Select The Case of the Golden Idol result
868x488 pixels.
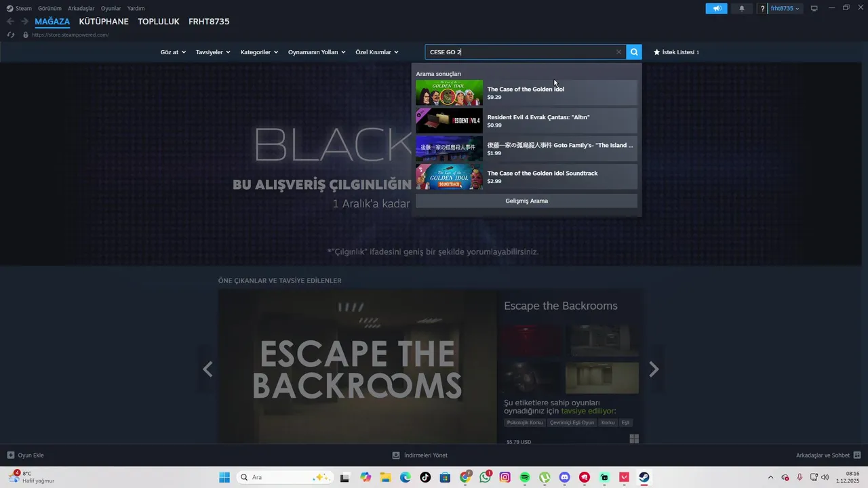click(x=526, y=93)
